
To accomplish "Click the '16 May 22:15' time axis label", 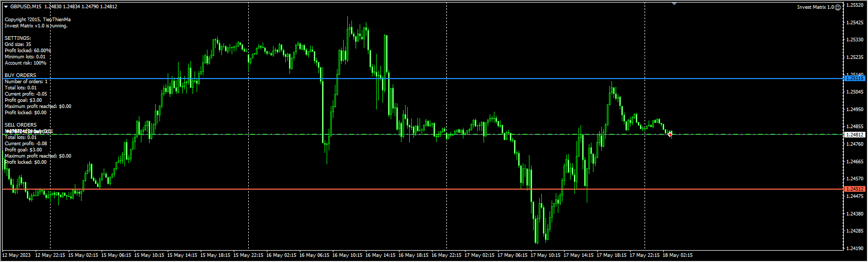I will coord(447,255).
